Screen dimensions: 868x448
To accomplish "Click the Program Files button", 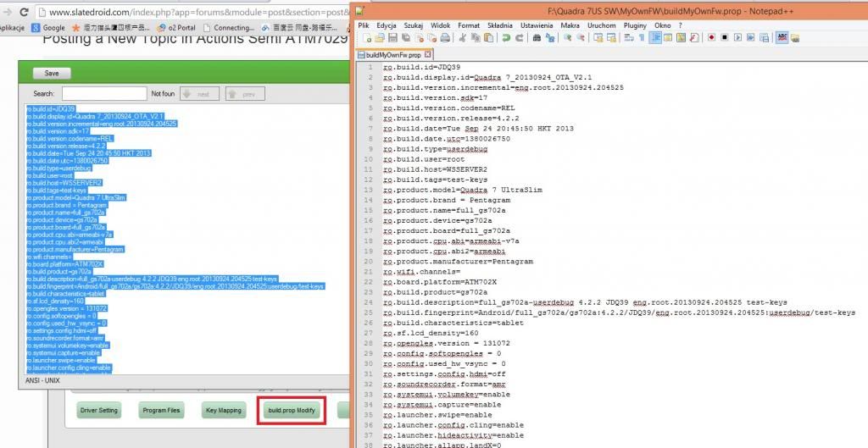I will click(x=161, y=411).
